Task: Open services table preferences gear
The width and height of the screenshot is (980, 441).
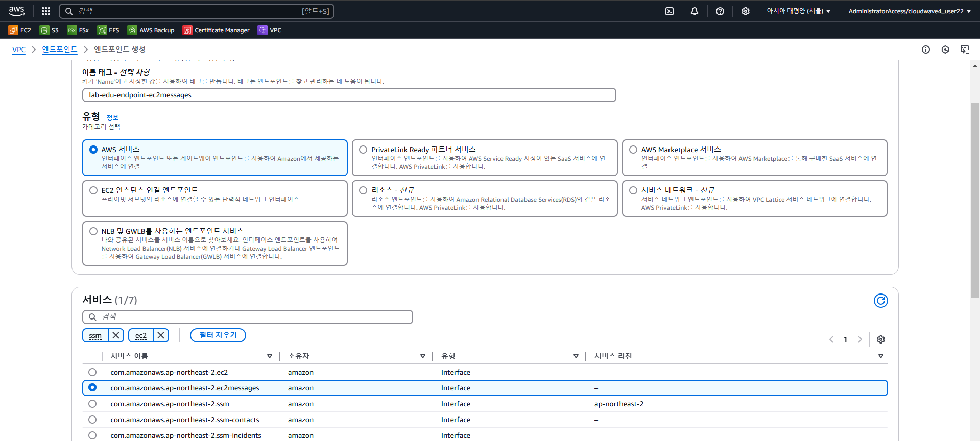Action: coord(881,339)
